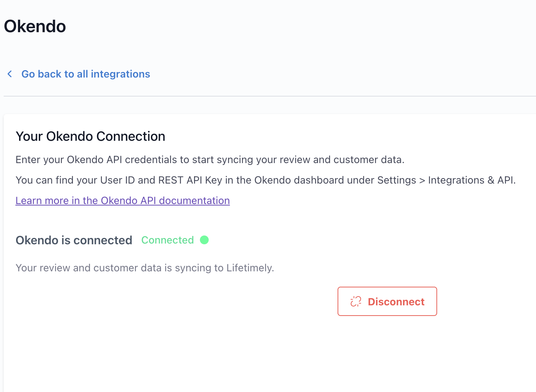The width and height of the screenshot is (536, 392).
Task: Click the "Learn more" words of the documentation link
Action: coord(42,201)
